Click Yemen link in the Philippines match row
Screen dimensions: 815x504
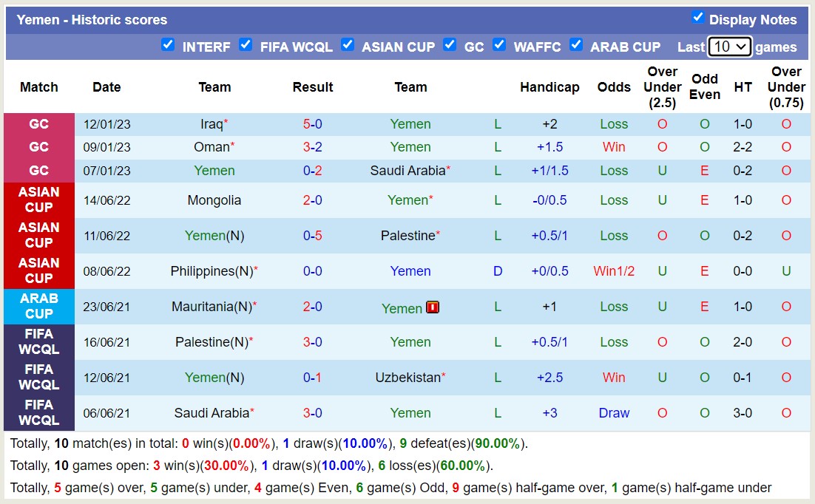point(410,271)
